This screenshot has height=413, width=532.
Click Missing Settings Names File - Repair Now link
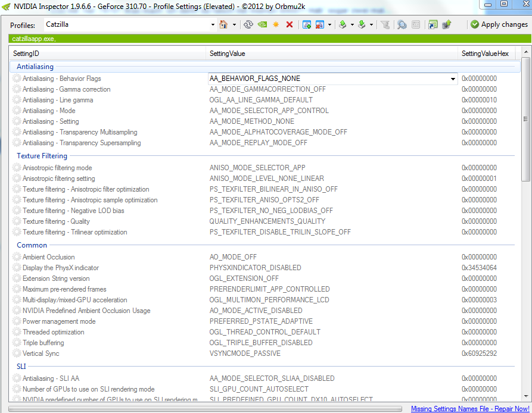(470, 409)
